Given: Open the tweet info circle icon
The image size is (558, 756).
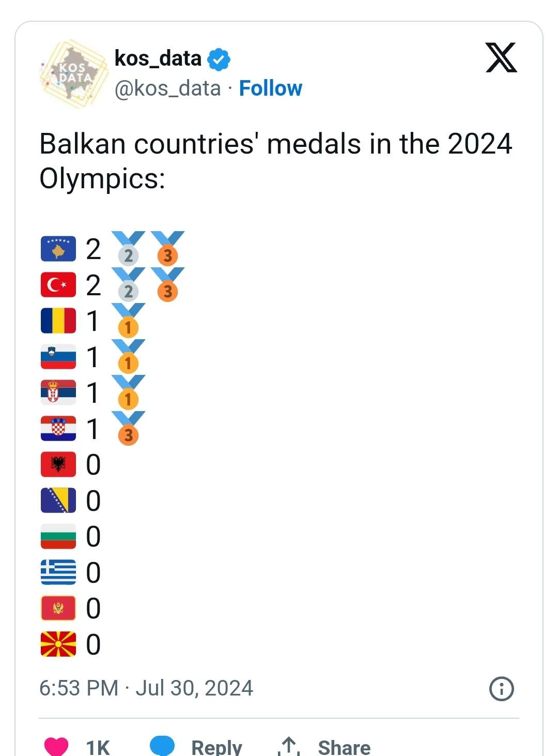Looking at the screenshot, I should coord(501,688).
